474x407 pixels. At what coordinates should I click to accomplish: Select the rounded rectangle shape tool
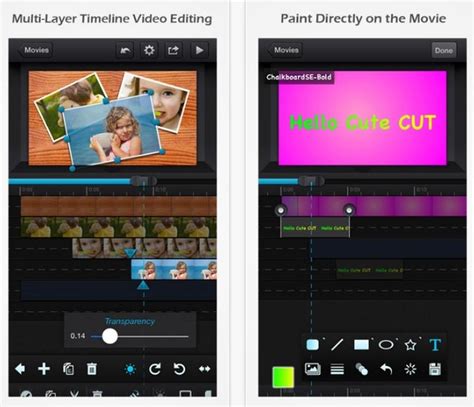(312, 344)
